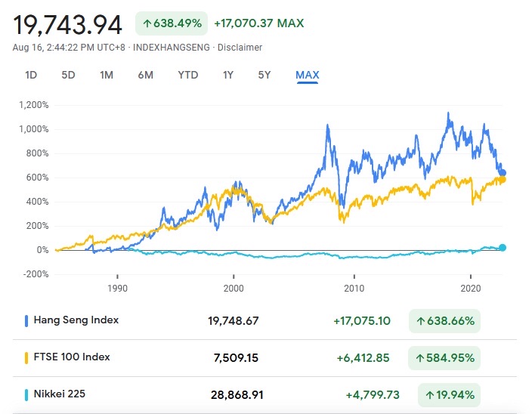The image size is (532, 414).
Task: Click the 1990 x-axis label
Action: click(117, 289)
